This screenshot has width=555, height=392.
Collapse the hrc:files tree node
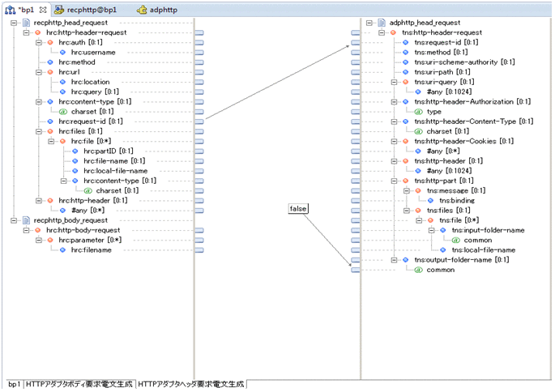(x=38, y=131)
